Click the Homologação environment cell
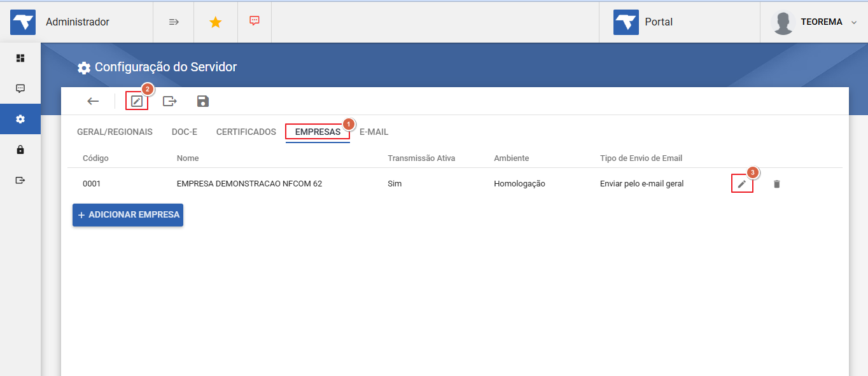Screen dimensions: 868x376 (x=519, y=184)
